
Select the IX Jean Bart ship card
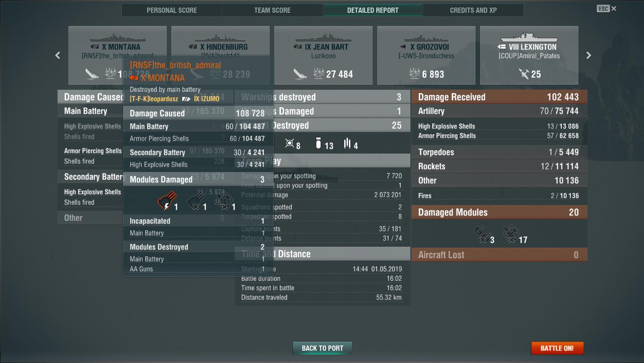coord(323,55)
